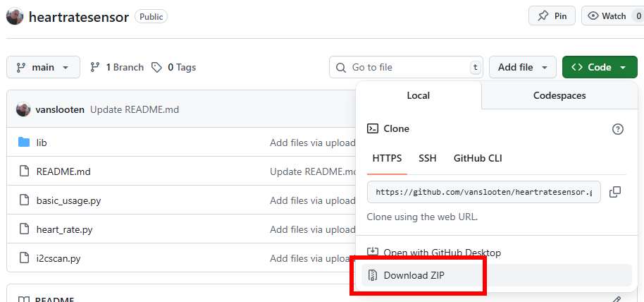
Task: Expand the Add file dropdown
Action: [522, 67]
